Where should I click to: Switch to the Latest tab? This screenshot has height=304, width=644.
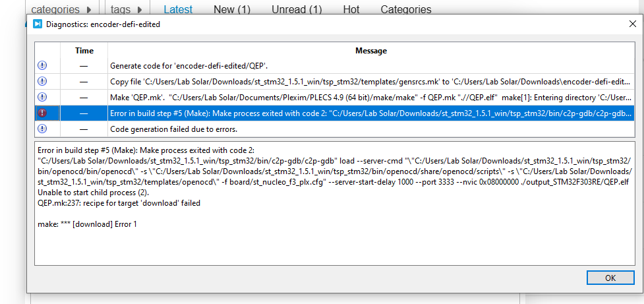(178, 9)
